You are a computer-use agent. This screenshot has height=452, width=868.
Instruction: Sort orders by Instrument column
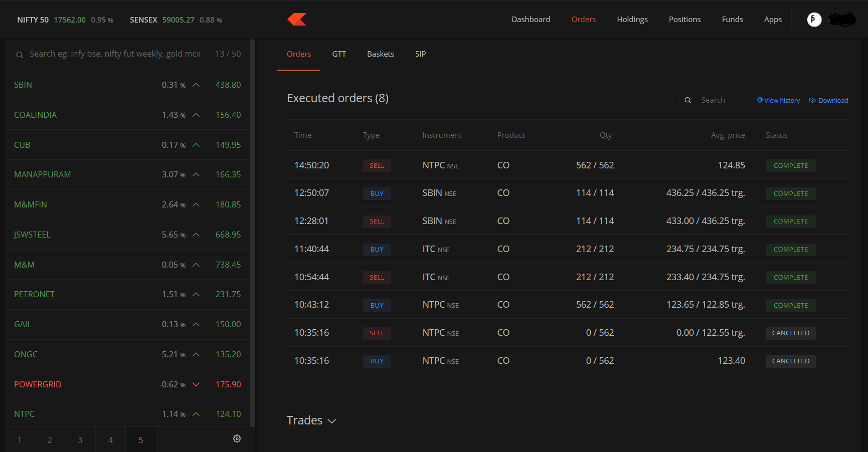click(x=442, y=135)
